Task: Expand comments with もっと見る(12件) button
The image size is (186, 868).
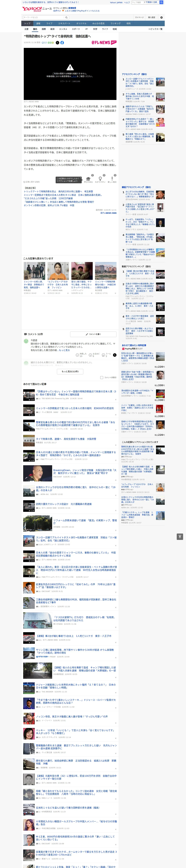Action: [x=70, y=372]
